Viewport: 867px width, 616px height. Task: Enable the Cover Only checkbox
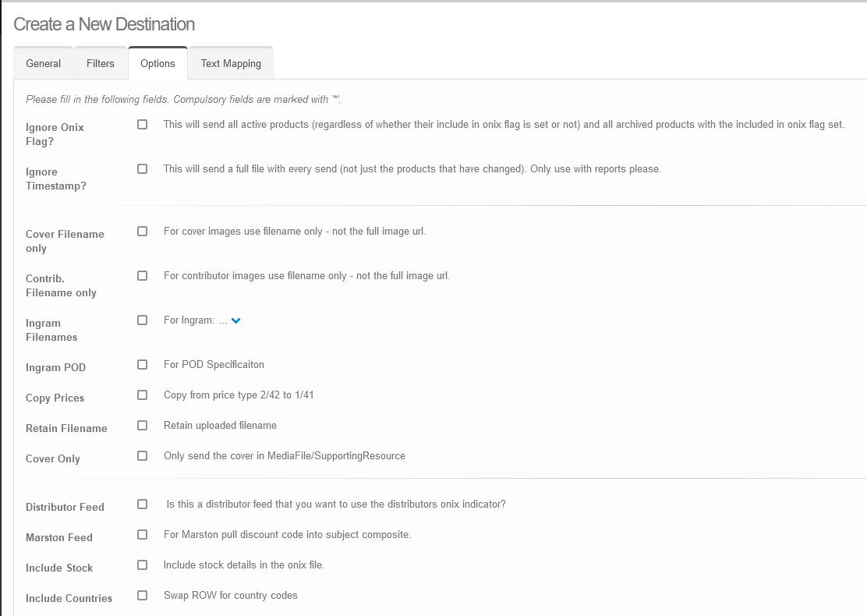[x=142, y=455]
